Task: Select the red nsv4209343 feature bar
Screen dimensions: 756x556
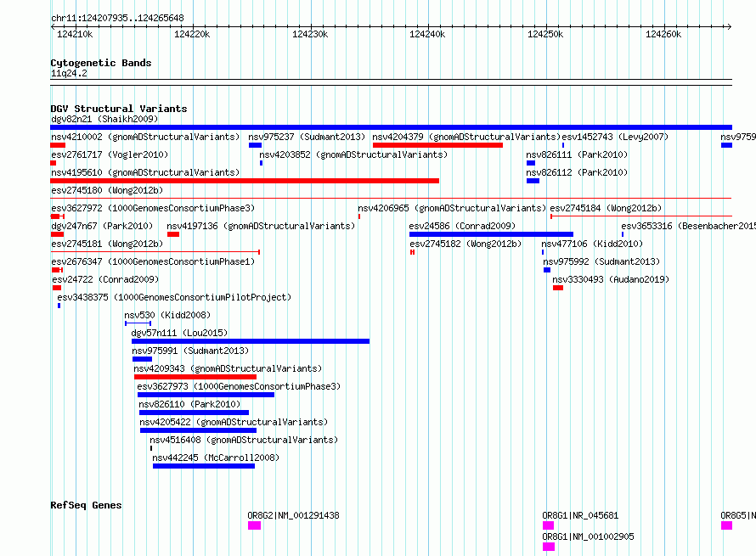Action: point(195,377)
